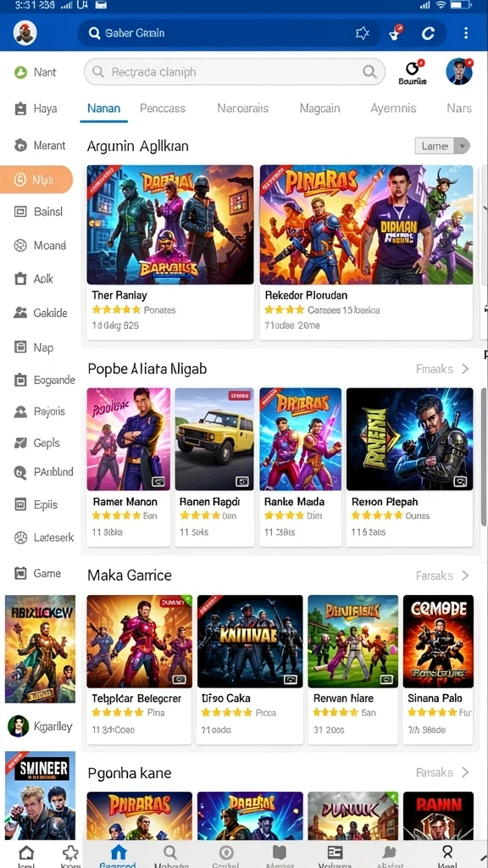Select the highlighted Nlyis sidebar item
The image size is (488, 868).
tap(36, 180)
